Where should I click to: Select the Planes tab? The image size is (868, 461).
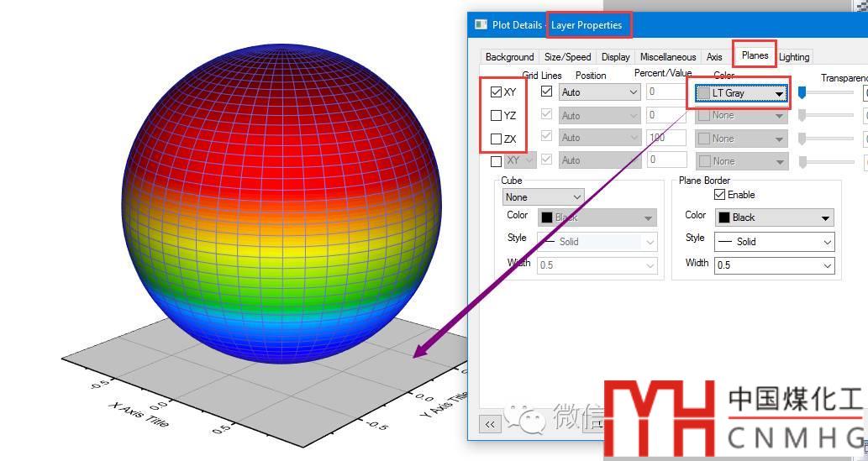(x=755, y=55)
